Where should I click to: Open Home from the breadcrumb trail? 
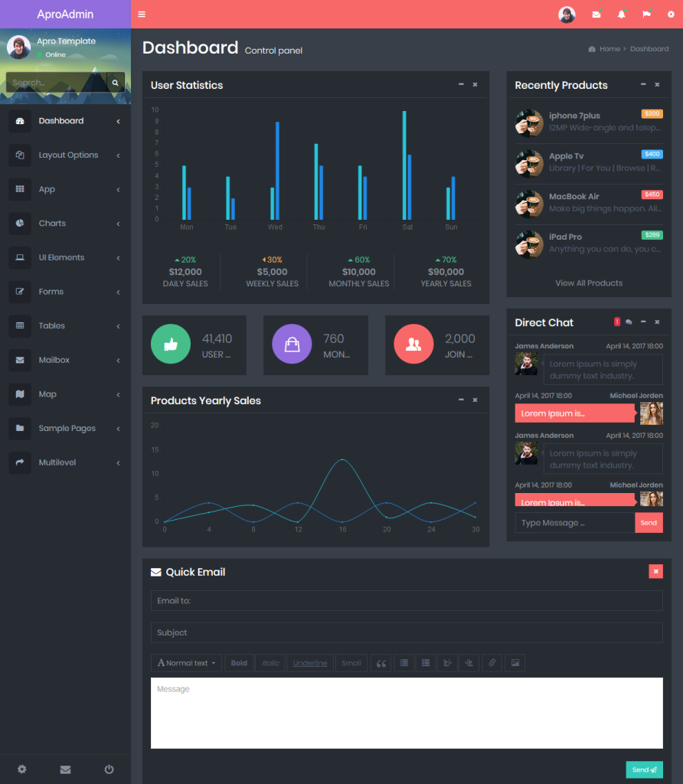tap(609, 48)
